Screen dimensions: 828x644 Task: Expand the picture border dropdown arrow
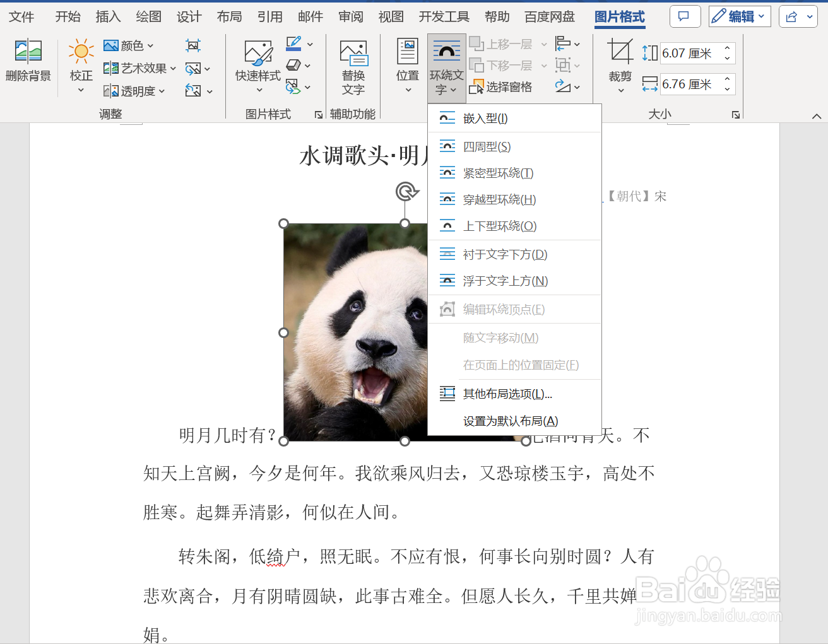tap(310, 45)
